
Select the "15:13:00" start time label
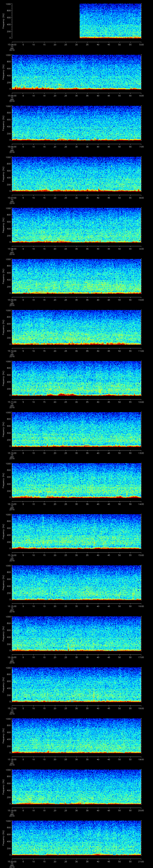tap(12, 504)
